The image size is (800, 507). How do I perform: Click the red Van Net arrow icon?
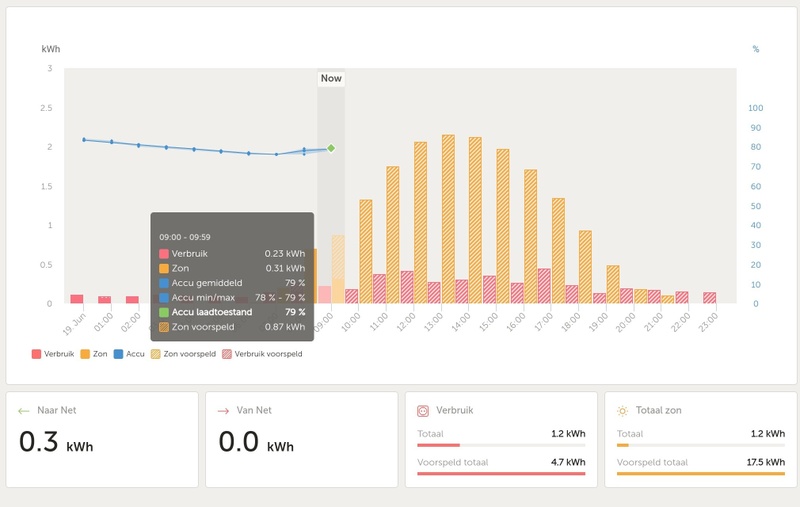click(x=223, y=411)
